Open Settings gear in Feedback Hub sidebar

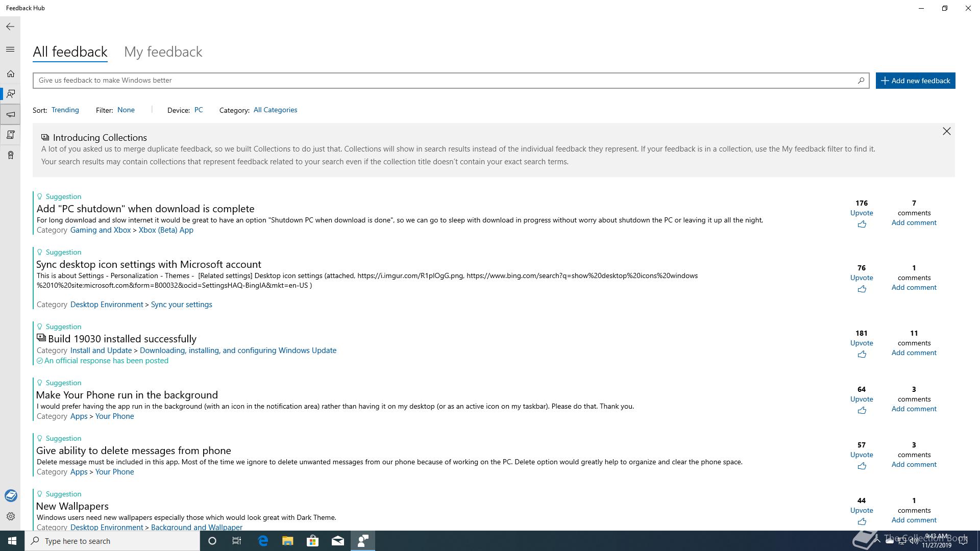pos(10,516)
